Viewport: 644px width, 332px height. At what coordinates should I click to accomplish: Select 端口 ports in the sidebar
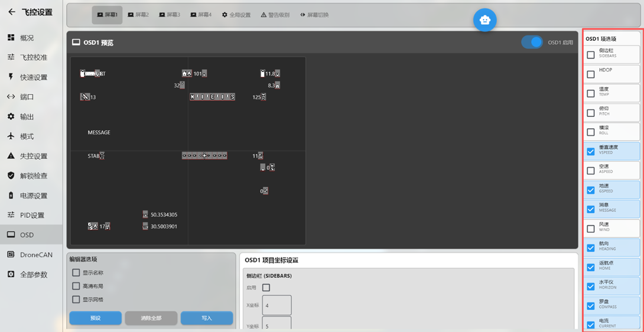(27, 97)
